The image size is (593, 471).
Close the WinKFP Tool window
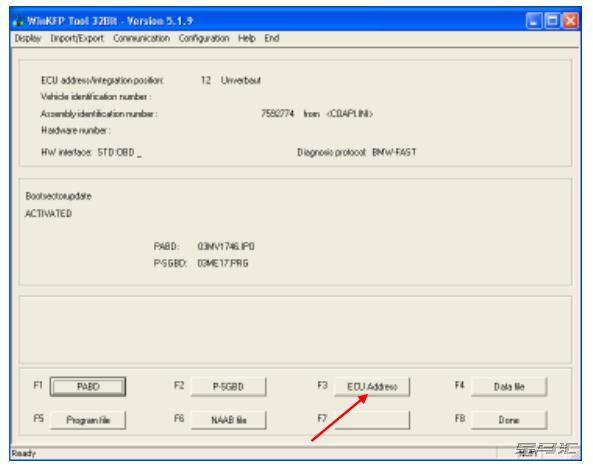click(x=571, y=21)
